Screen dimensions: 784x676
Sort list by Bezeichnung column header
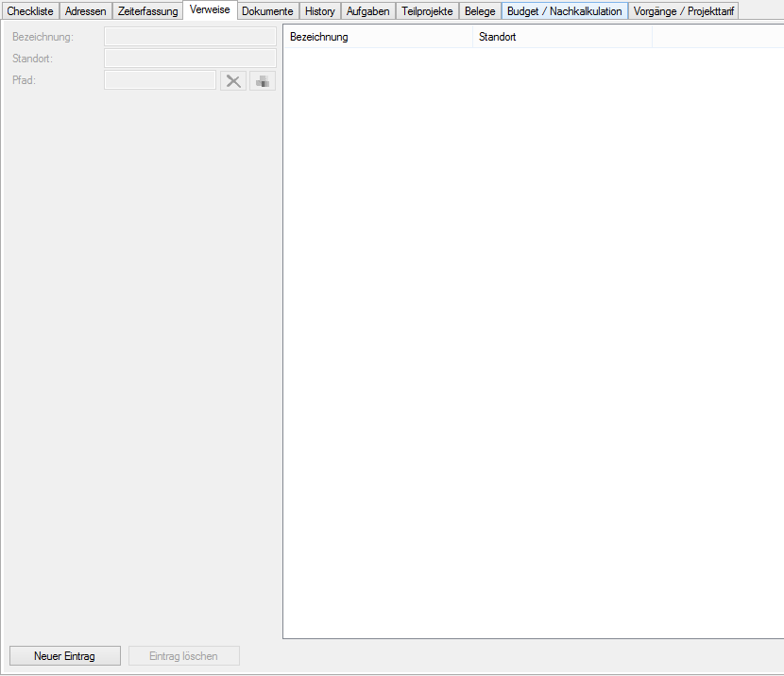coord(378,37)
